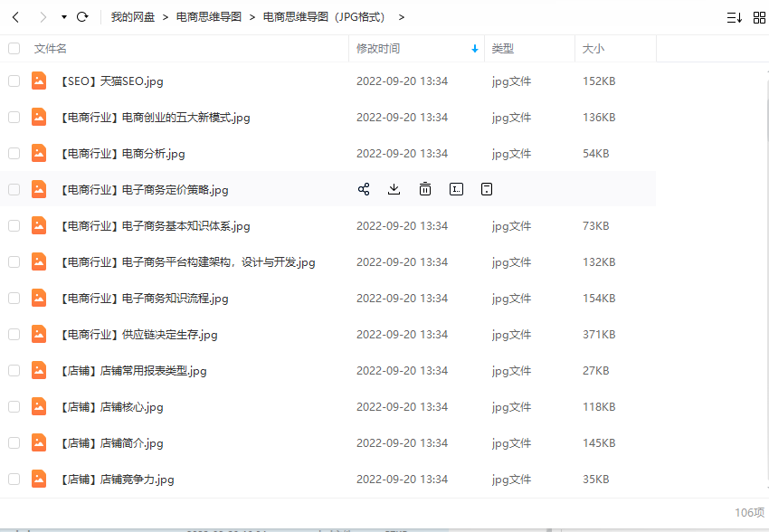Screen dimensions: 769x532
Task: Check the box for 电商分析.jpg
Action: [x=14, y=154]
